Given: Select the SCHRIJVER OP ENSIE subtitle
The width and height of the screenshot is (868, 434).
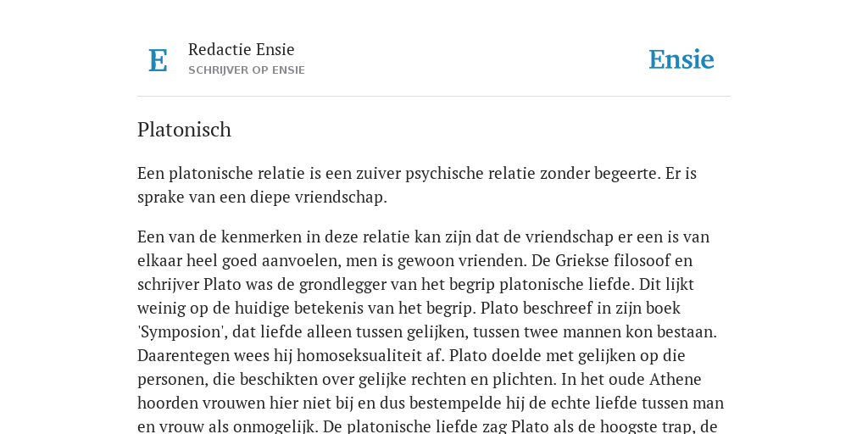Looking at the screenshot, I should [x=247, y=70].
